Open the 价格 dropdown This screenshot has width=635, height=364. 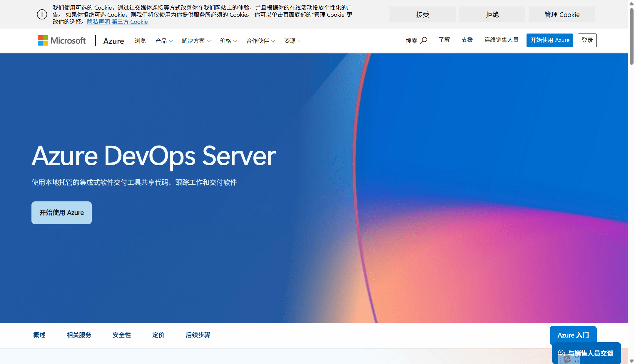coord(228,41)
